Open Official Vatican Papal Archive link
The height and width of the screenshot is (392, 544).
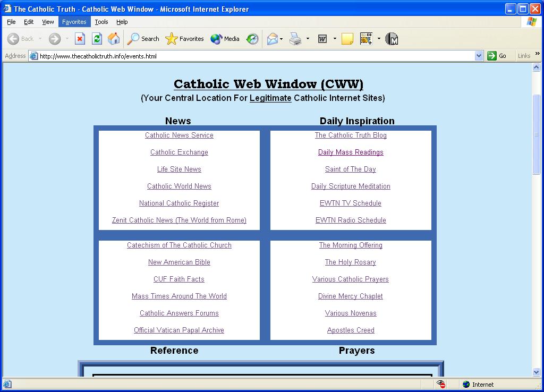click(179, 330)
